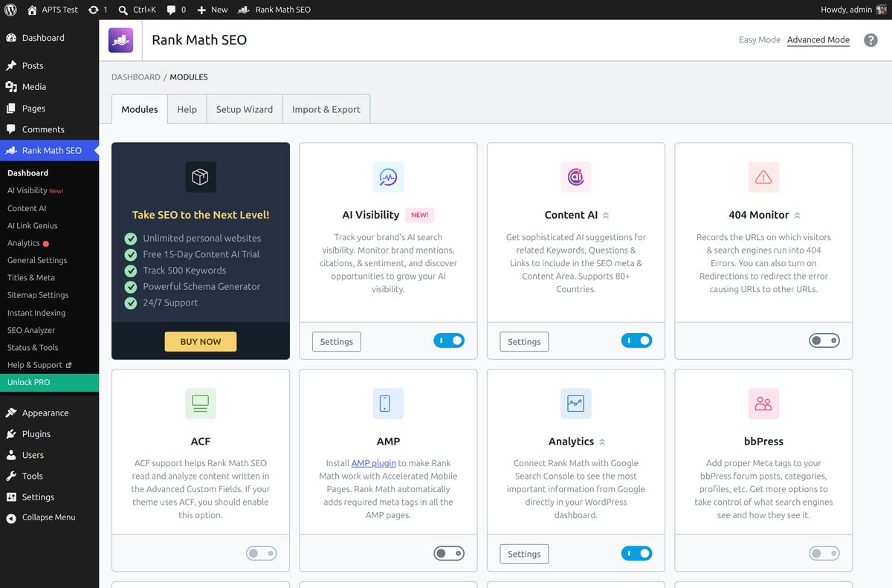Click the box icon in PRO promo card

pyautogui.click(x=201, y=177)
